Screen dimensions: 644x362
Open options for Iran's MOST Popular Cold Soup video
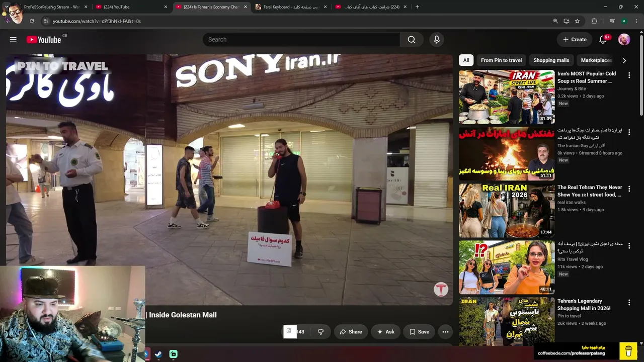coord(629,75)
